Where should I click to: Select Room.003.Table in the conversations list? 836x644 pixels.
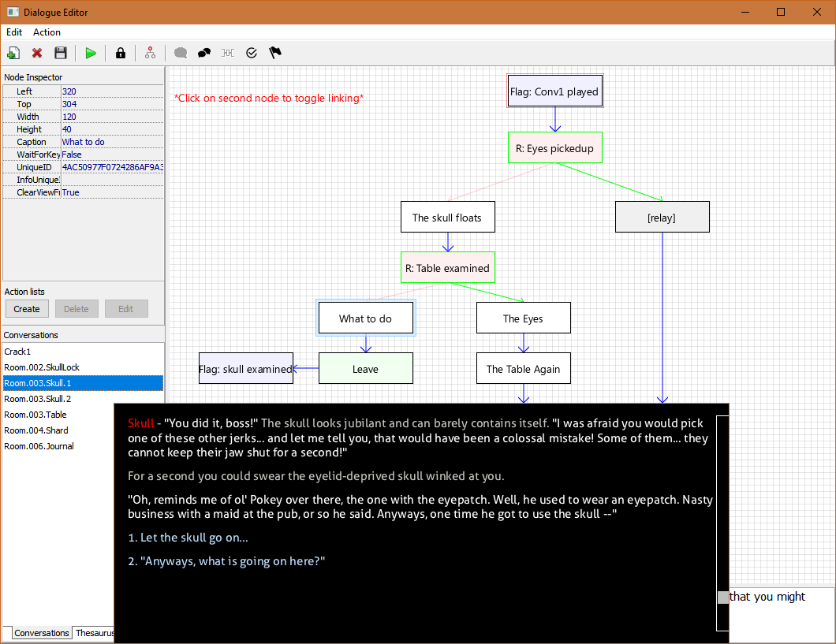(35, 415)
